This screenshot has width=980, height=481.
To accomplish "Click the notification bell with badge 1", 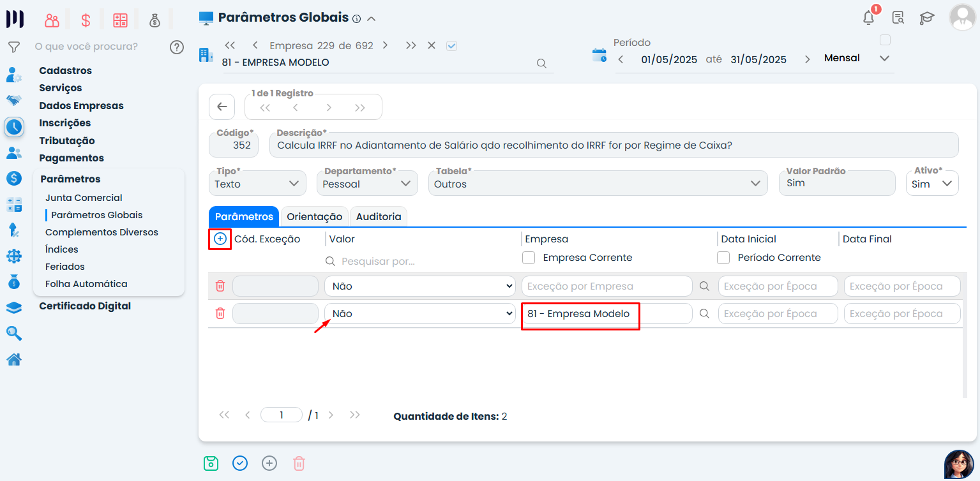I will pos(868,18).
